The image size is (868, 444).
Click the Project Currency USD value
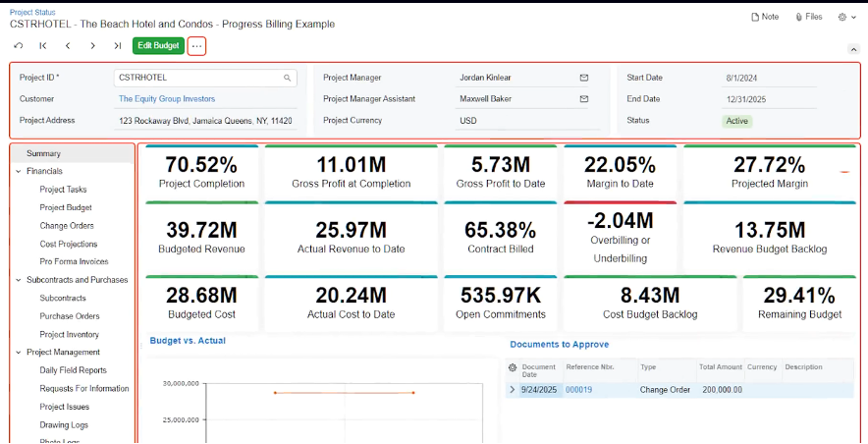(x=467, y=121)
